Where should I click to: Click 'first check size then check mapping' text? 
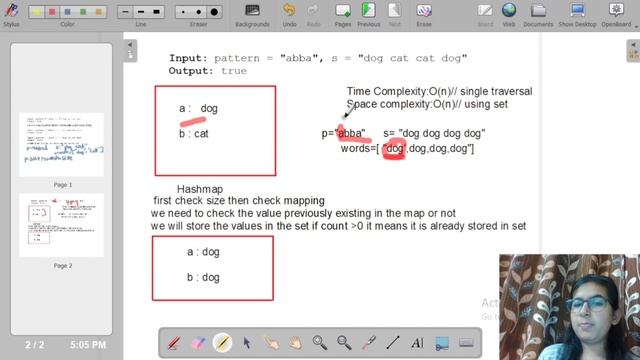pyautogui.click(x=239, y=201)
